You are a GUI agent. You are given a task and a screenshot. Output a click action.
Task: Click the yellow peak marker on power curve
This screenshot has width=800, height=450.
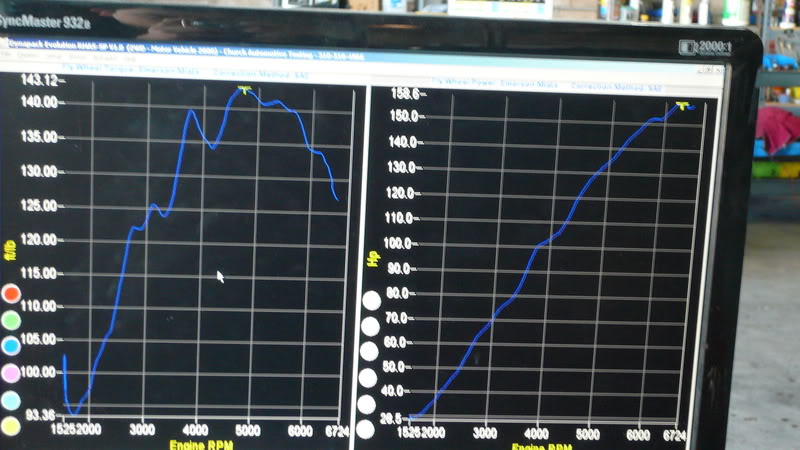tap(683, 106)
